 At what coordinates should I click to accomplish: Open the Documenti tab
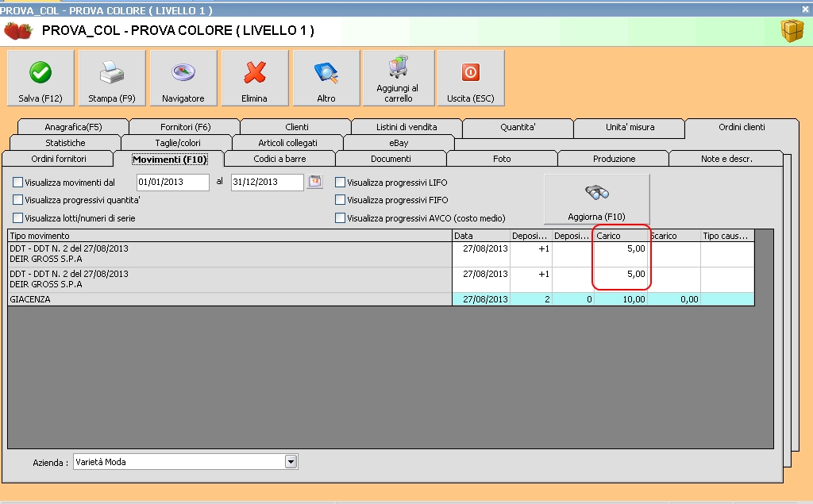coord(391,159)
